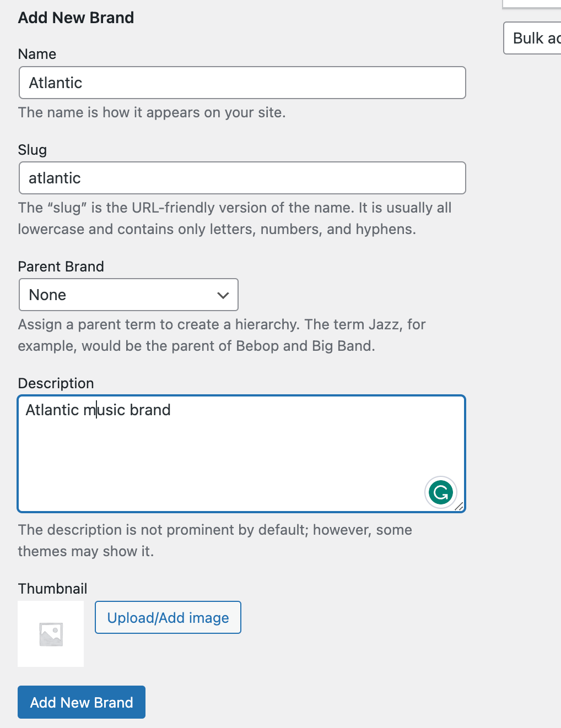561x728 pixels.
Task: Click the Thumbnail label
Action: [x=52, y=589]
